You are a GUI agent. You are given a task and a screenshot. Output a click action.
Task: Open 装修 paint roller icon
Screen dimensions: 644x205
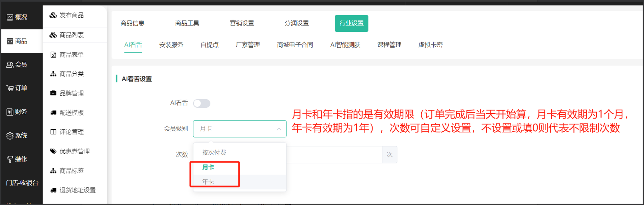10,159
